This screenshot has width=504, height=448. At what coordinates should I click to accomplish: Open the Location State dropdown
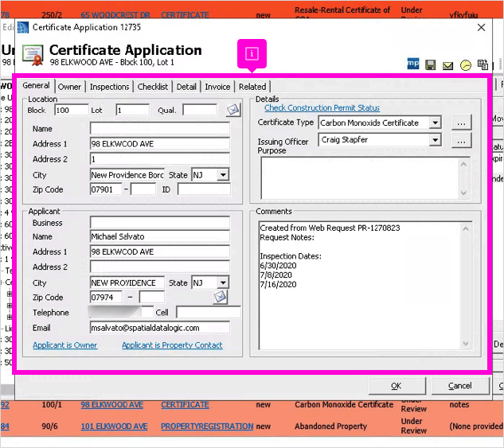(223, 175)
